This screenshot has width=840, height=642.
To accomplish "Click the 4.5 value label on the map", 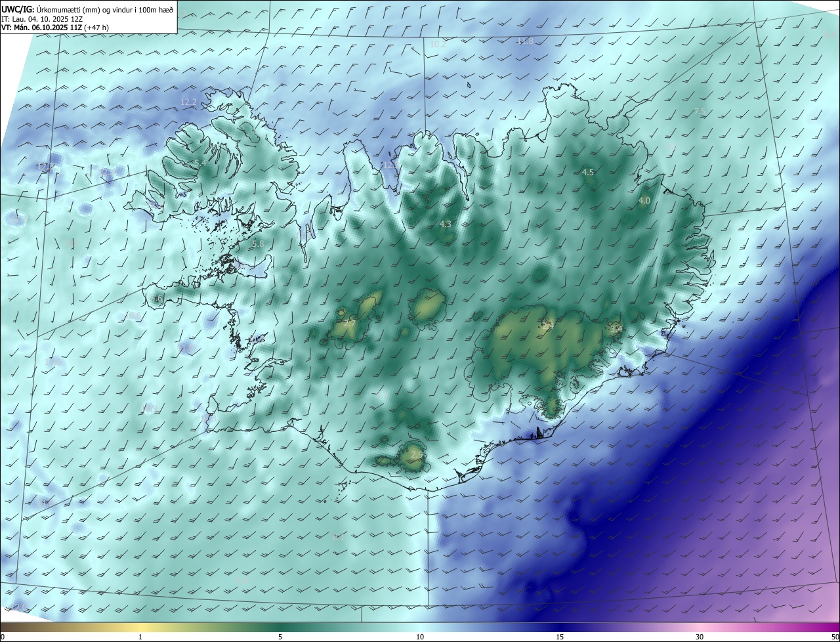I will pos(588,172).
